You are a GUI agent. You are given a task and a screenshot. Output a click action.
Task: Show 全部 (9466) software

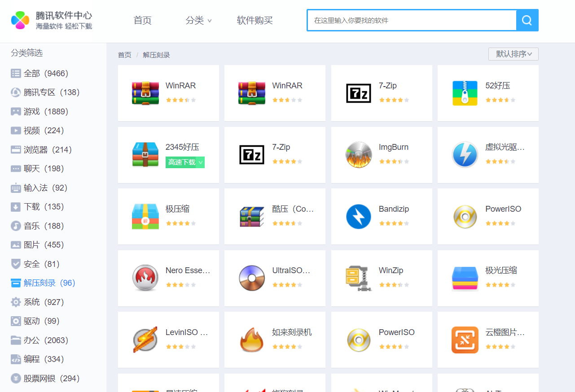pyautogui.click(x=40, y=74)
